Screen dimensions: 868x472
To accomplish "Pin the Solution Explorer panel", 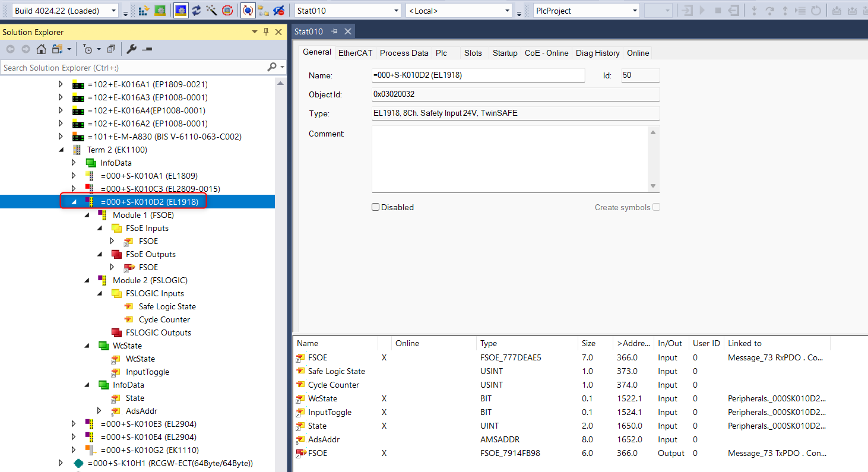I will (x=266, y=32).
